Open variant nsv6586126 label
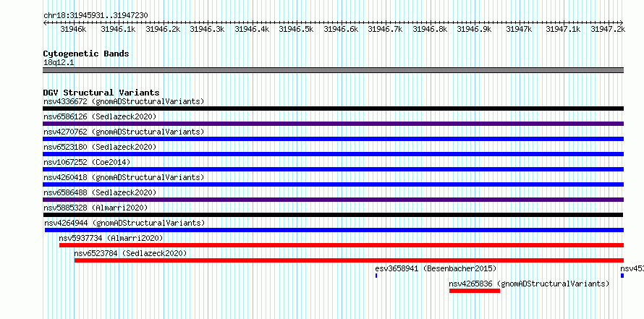This screenshot has width=644, height=319. [100, 116]
